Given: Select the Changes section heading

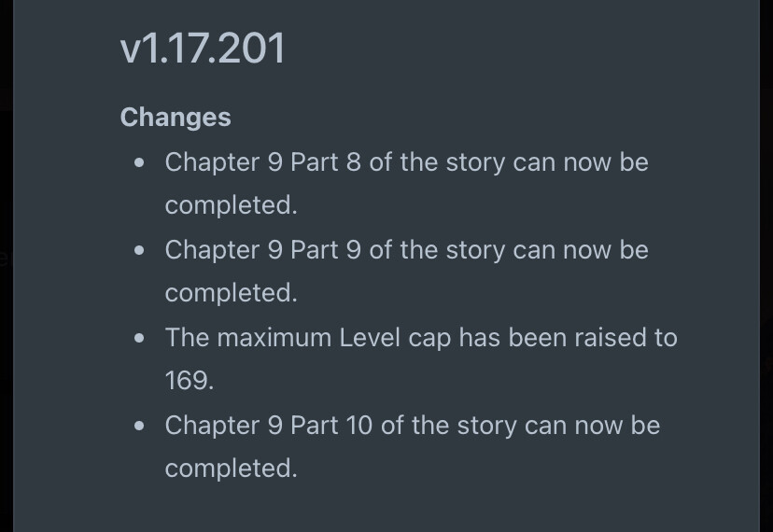Looking at the screenshot, I should (x=176, y=118).
